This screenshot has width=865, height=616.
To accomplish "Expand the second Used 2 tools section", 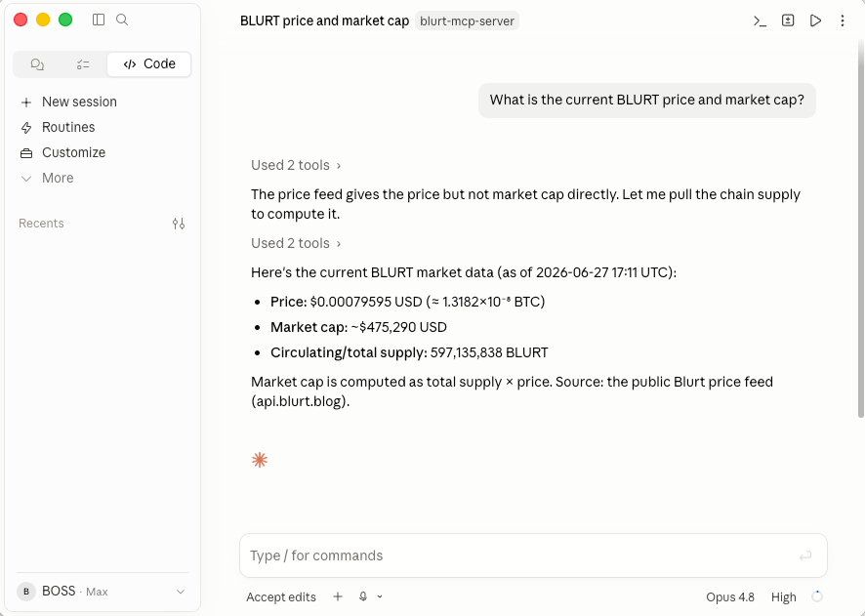I will [x=296, y=243].
